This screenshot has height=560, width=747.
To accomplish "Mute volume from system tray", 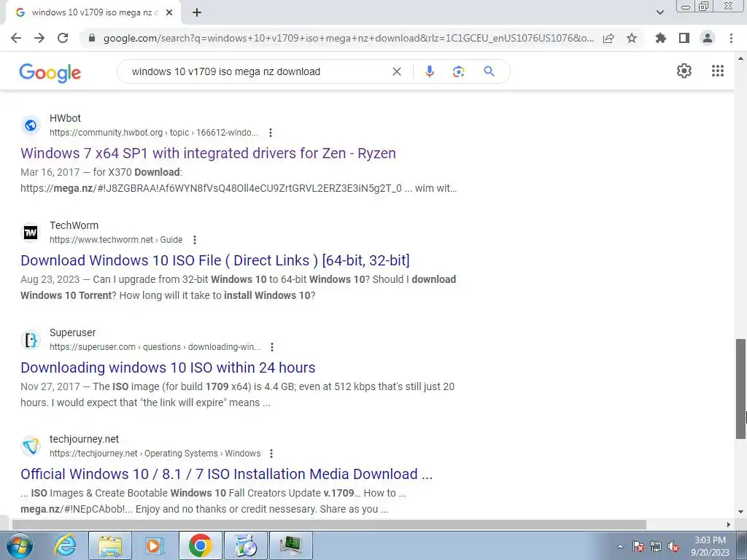I will [673, 547].
